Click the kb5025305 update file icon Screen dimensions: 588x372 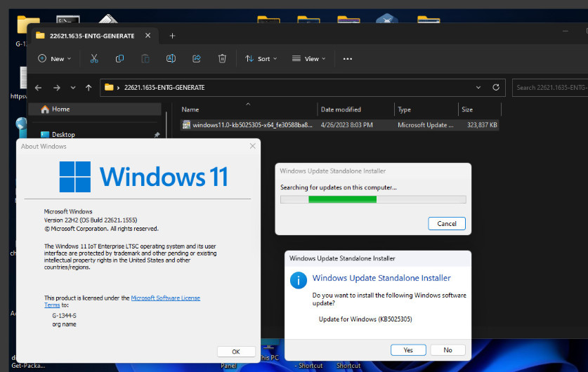(186, 125)
